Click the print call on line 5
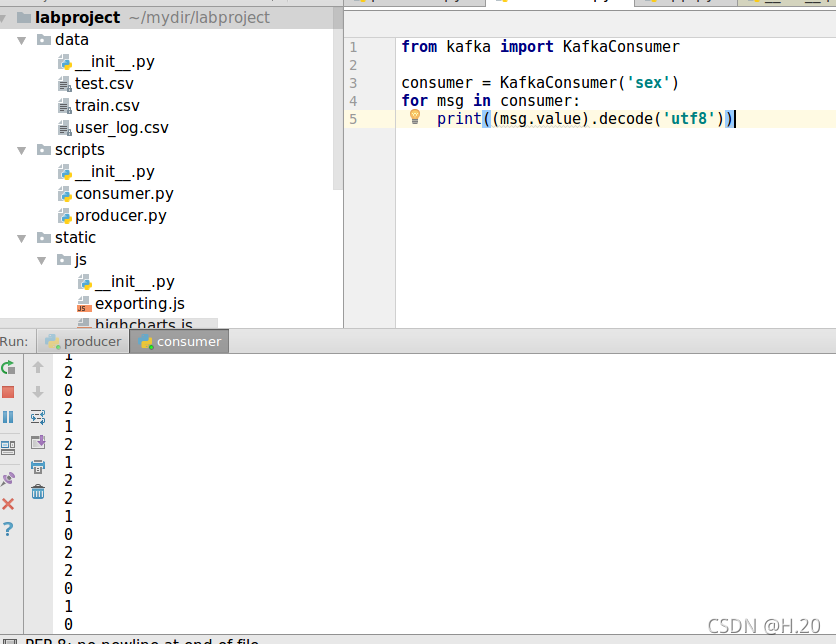This screenshot has height=644, width=836. [x=459, y=118]
